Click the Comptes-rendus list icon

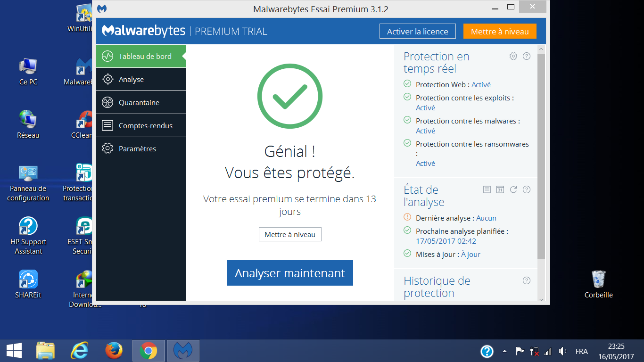coord(107,125)
